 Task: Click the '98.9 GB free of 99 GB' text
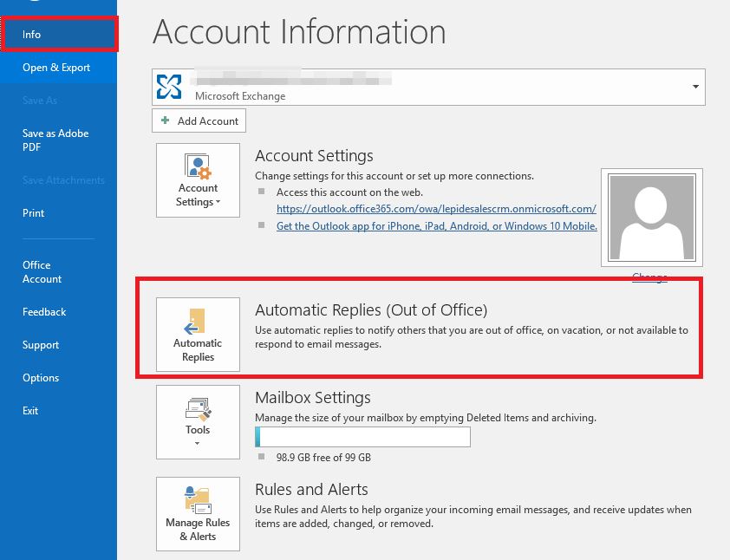323,458
